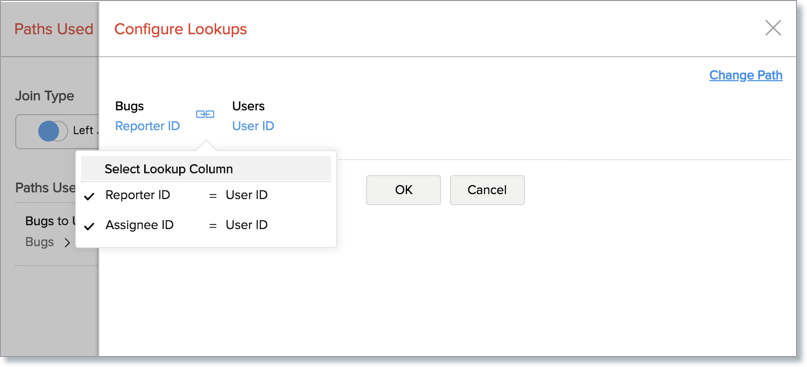807x367 pixels.
Task: Click the Cancel button
Action: 487,190
